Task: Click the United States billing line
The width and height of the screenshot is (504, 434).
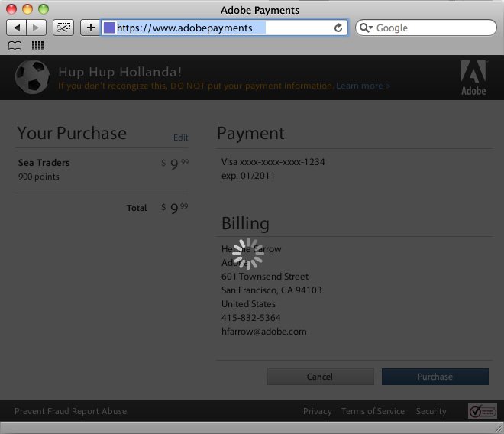Action: pyautogui.click(x=248, y=304)
